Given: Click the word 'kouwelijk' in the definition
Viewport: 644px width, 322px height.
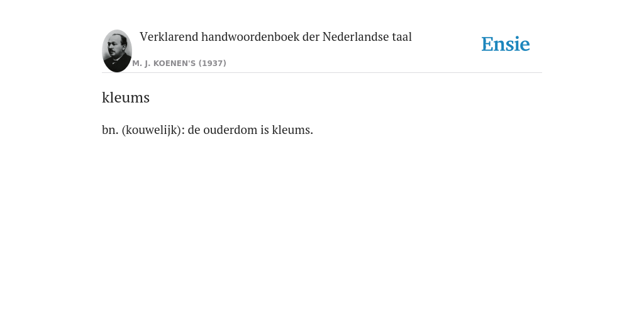Looking at the screenshot, I should click(153, 130).
